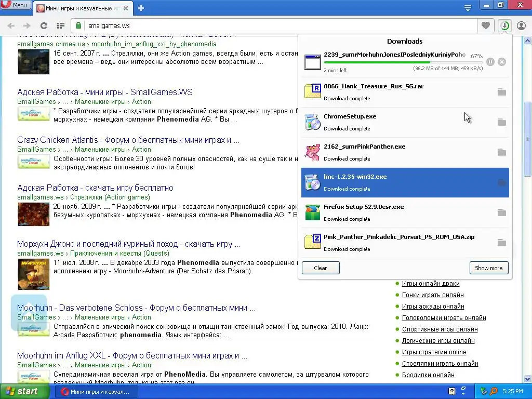Open folder for Firefox Setup 52.9.0esr.exe
The width and height of the screenshot is (532, 399).
[501, 212]
